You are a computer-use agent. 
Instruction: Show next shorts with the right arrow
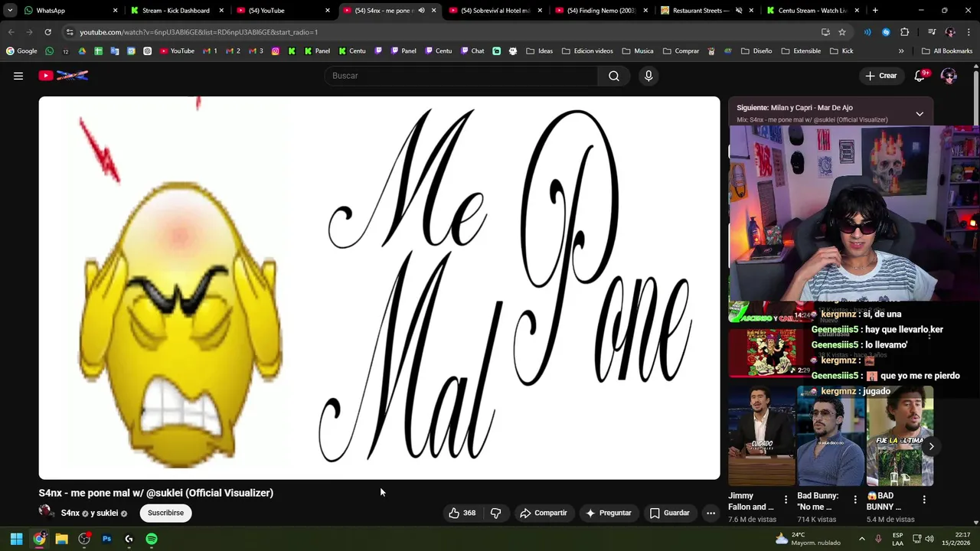[931, 446]
